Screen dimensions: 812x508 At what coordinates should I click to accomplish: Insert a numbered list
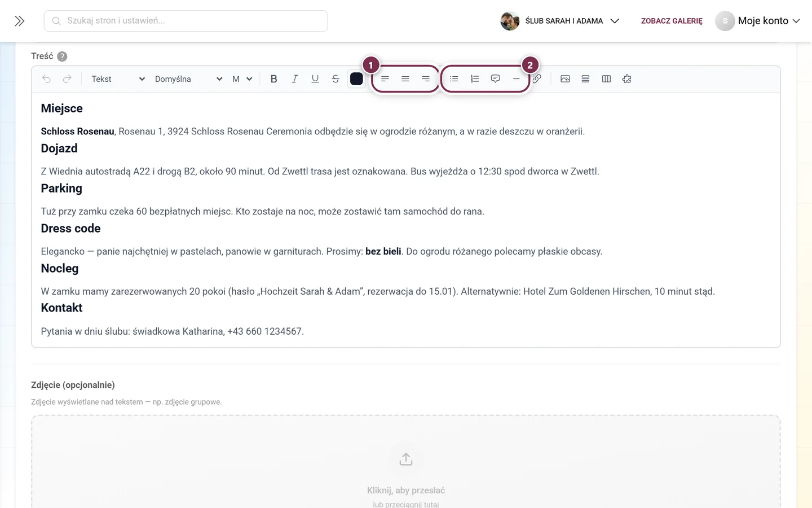pos(475,79)
